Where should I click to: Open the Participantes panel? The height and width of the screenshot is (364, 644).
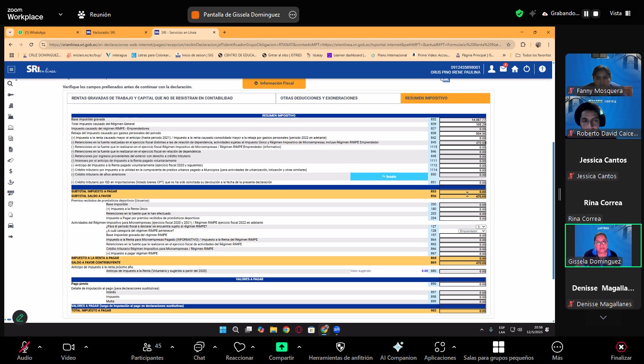tap(147, 347)
